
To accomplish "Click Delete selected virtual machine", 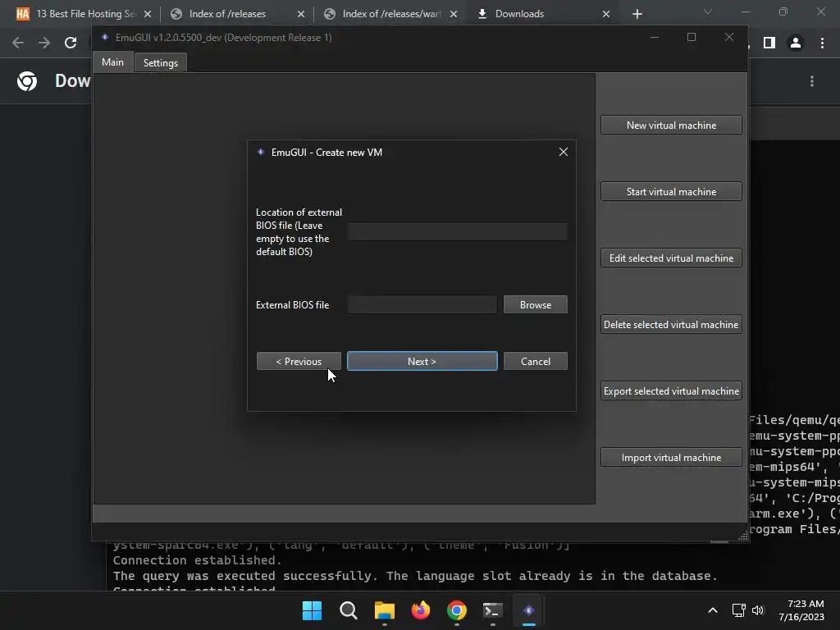I will (x=671, y=324).
